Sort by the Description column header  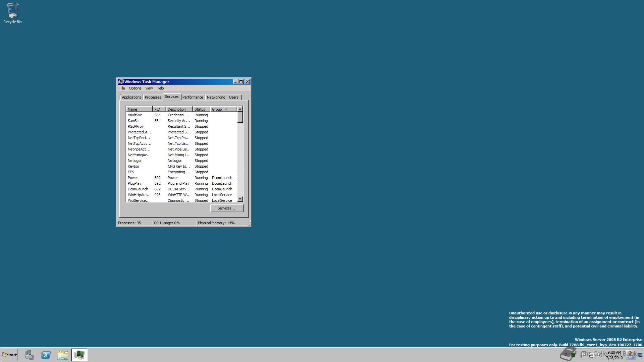[179, 109]
